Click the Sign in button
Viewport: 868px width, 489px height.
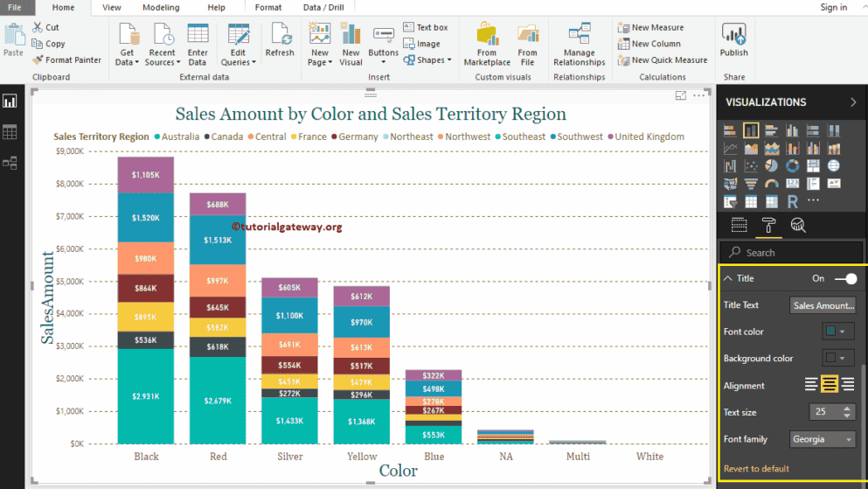click(833, 7)
